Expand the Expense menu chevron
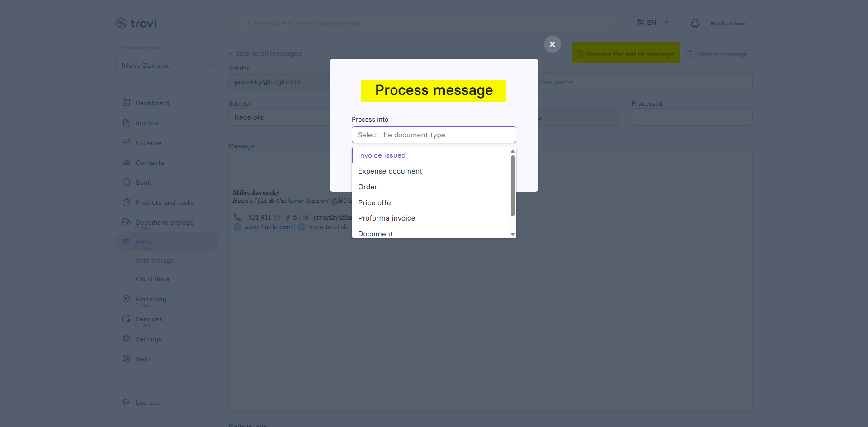868x427 pixels. click(x=211, y=142)
